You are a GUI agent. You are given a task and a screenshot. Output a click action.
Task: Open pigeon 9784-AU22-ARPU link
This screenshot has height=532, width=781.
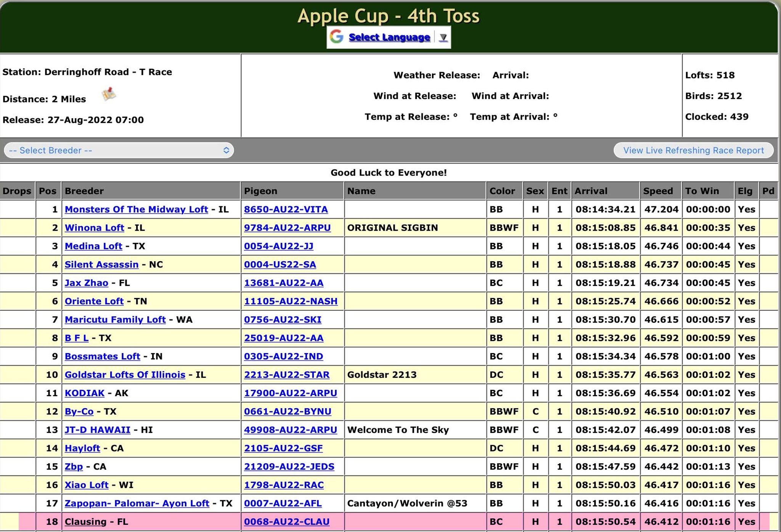pos(287,228)
